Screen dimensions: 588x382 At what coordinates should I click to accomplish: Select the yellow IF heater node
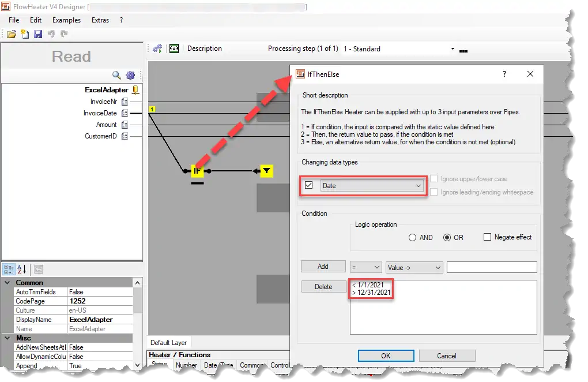click(x=197, y=171)
